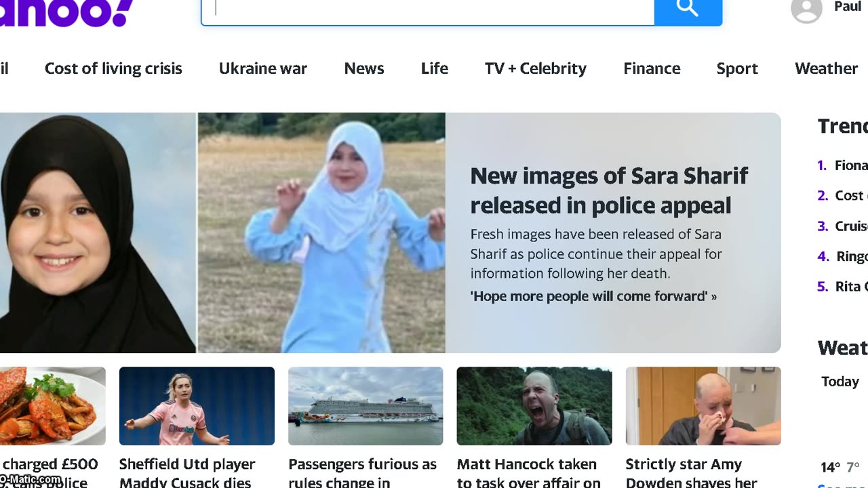Open 'Matt Hancock taken to task' story
The image size is (868, 488).
(x=529, y=473)
